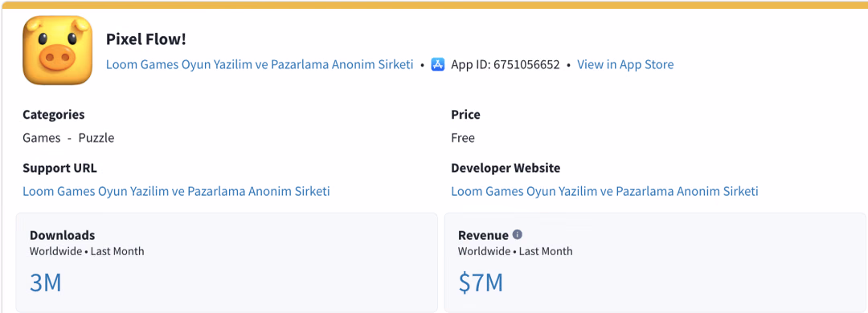The image size is (868, 313).
Task: Select the App ID 6751056652 text
Action: click(506, 65)
